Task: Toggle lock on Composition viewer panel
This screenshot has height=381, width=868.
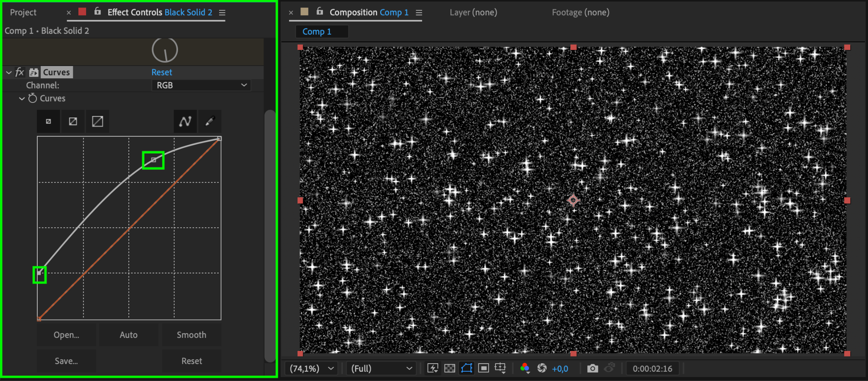Action: click(320, 11)
